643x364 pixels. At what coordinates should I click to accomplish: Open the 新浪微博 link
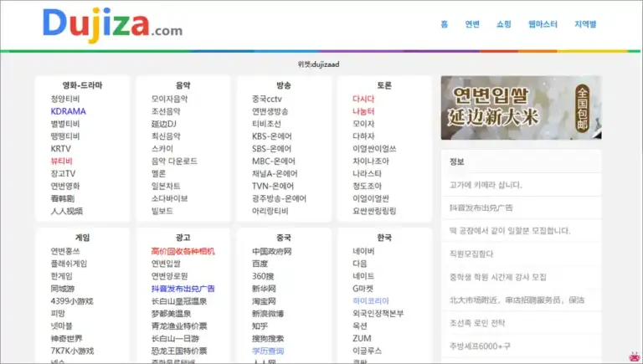[x=268, y=314]
